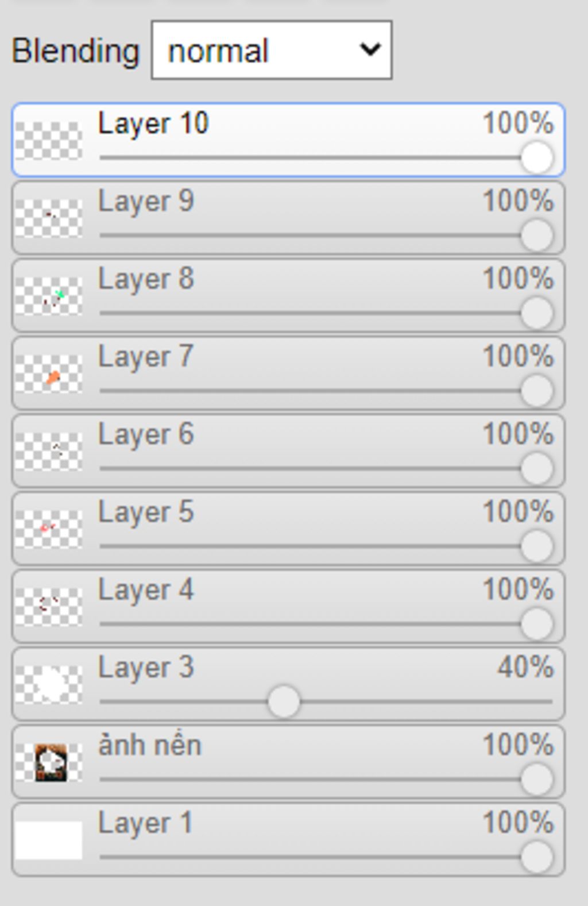588x906 pixels.
Task: Select Layer 7 thumbnail with orange shape
Action: click(48, 373)
